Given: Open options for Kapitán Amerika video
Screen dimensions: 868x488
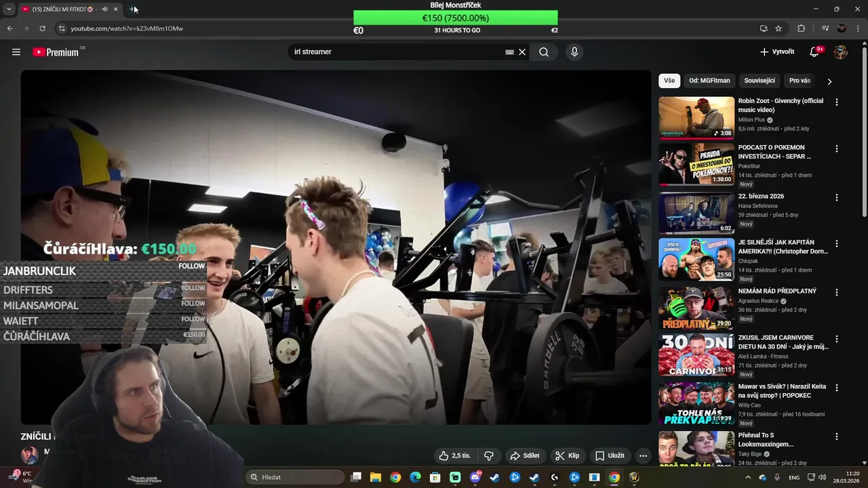Looking at the screenshot, I should [x=836, y=244].
